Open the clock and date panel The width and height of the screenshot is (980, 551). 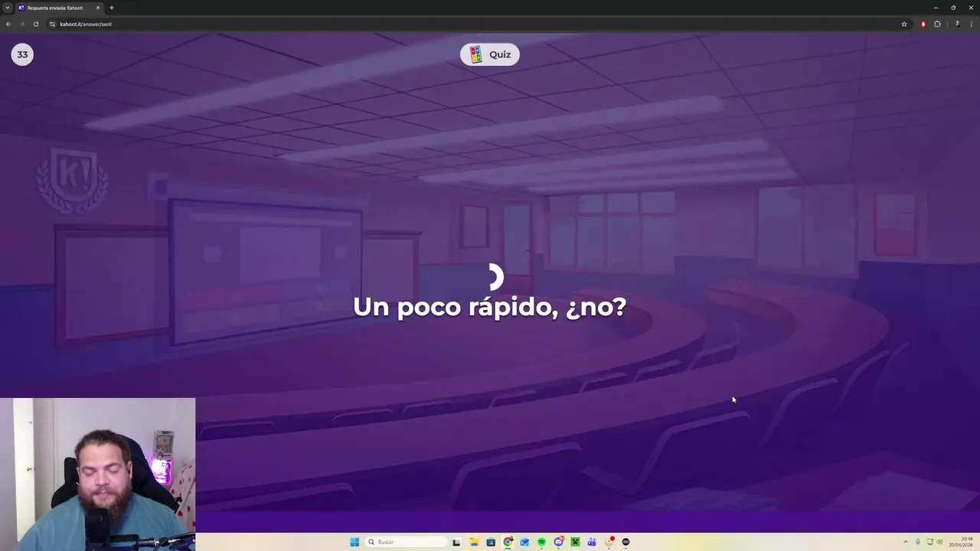pyautogui.click(x=962, y=542)
